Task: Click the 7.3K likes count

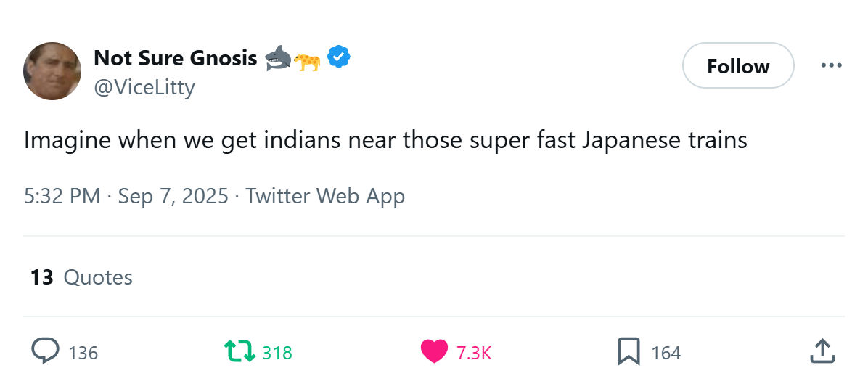Action: click(x=474, y=353)
